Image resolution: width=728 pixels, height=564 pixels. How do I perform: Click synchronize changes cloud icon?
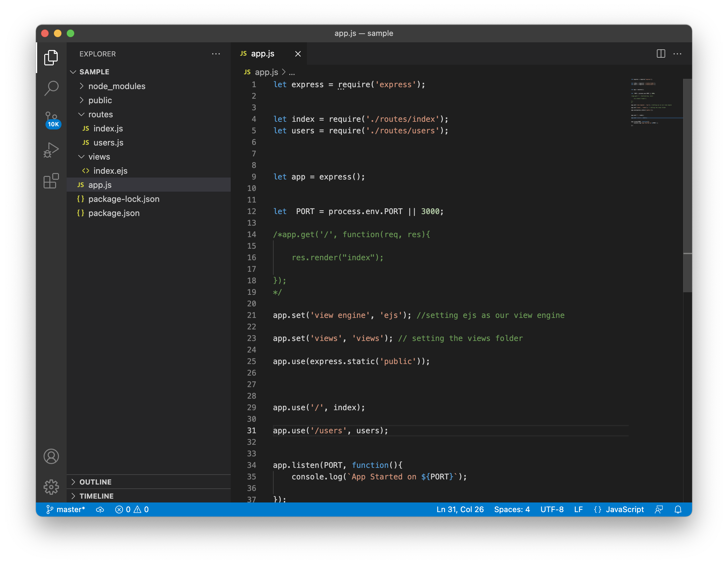[x=100, y=509]
